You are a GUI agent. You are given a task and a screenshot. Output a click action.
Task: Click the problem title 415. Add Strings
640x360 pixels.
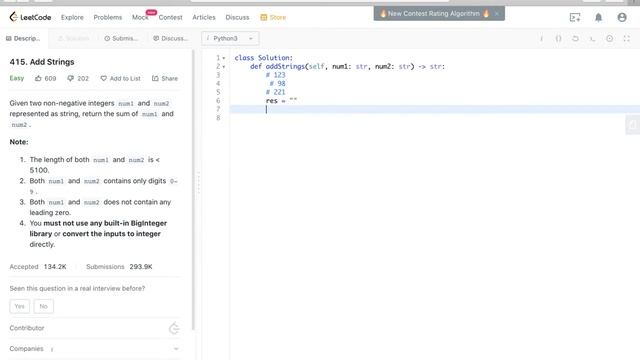click(x=42, y=62)
